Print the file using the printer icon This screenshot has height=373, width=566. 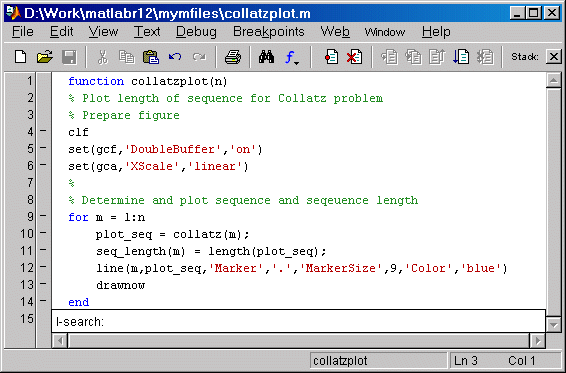pos(233,57)
